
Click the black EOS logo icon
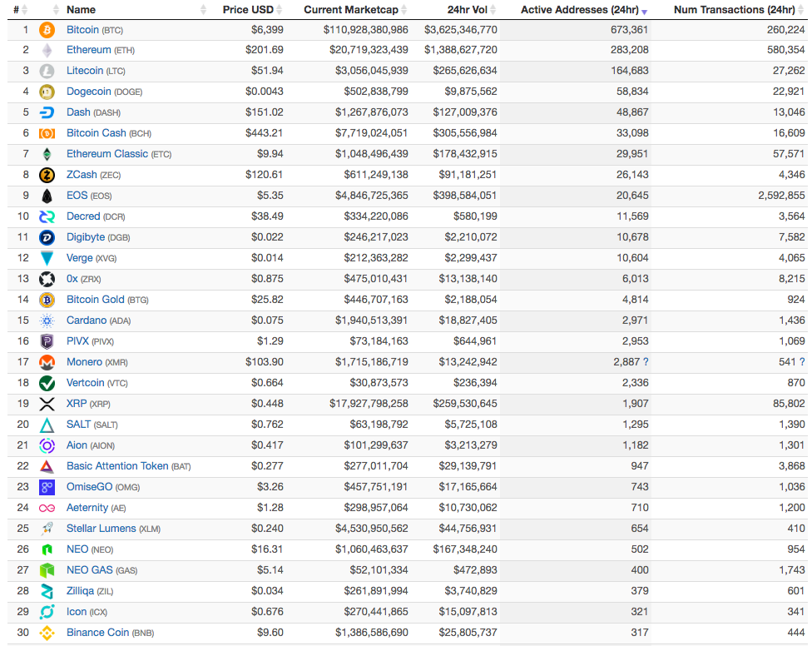pyautogui.click(x=47, y=196)
